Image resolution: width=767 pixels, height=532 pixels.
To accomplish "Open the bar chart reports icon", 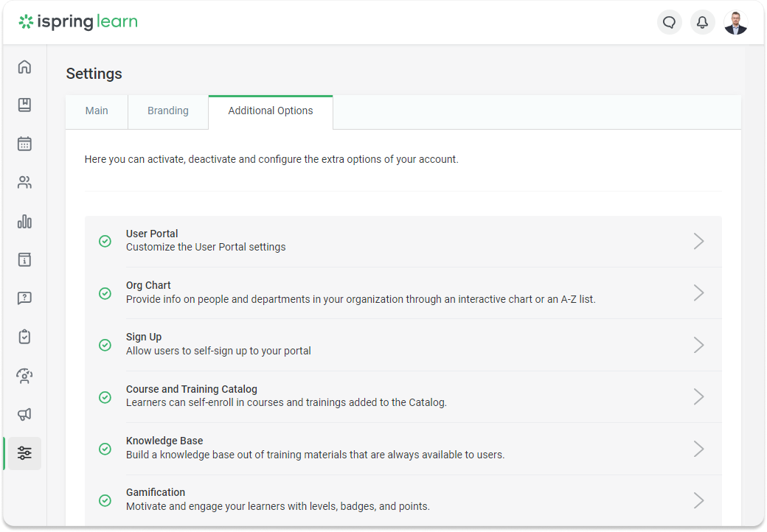I will coord(24,221).
